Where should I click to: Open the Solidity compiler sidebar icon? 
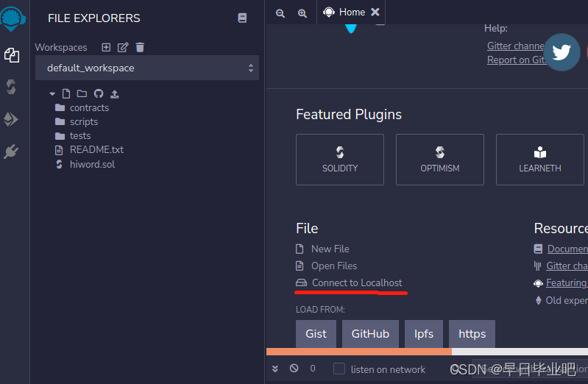click(x=11, y=87)
